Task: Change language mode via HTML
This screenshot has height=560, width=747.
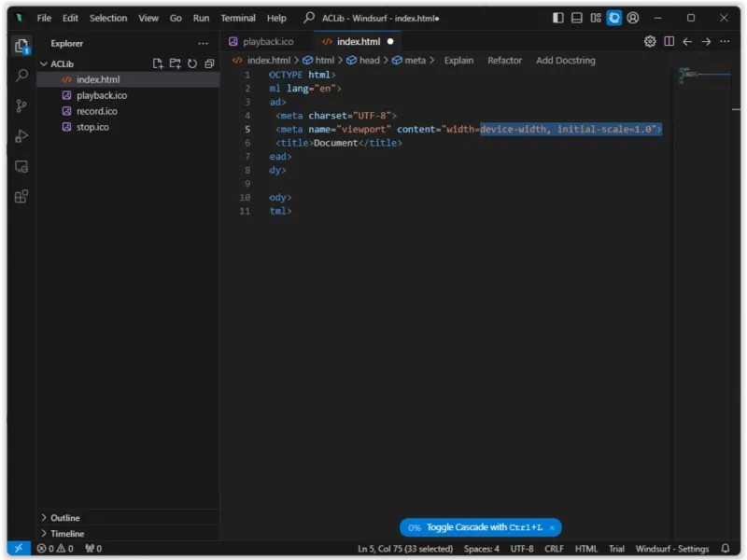Action: [x=586, y=549]
